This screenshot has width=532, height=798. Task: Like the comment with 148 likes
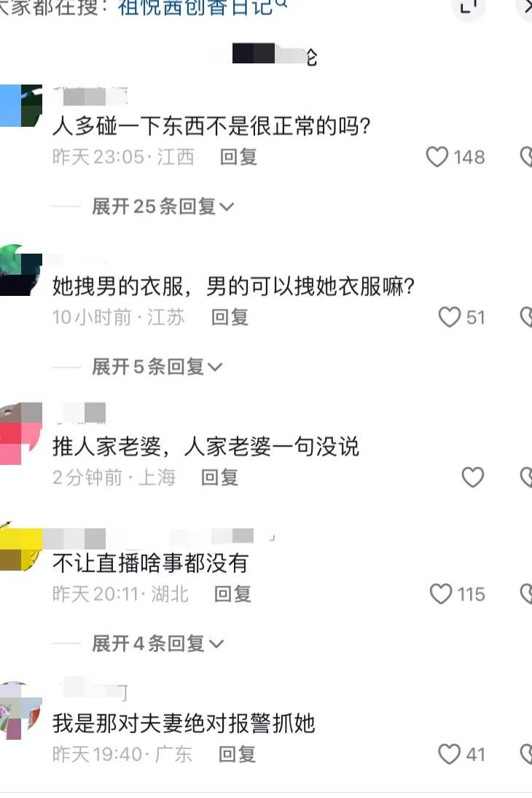(437, 157)
